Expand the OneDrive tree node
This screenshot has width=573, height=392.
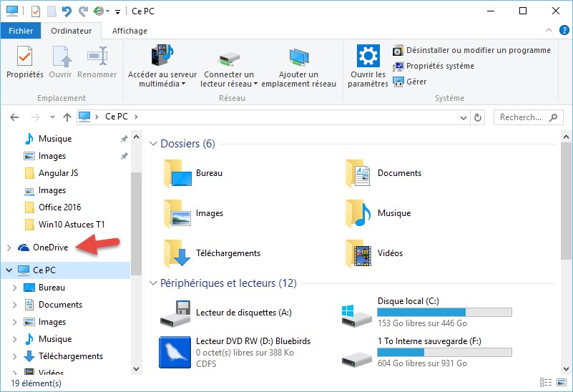[9, 248]
